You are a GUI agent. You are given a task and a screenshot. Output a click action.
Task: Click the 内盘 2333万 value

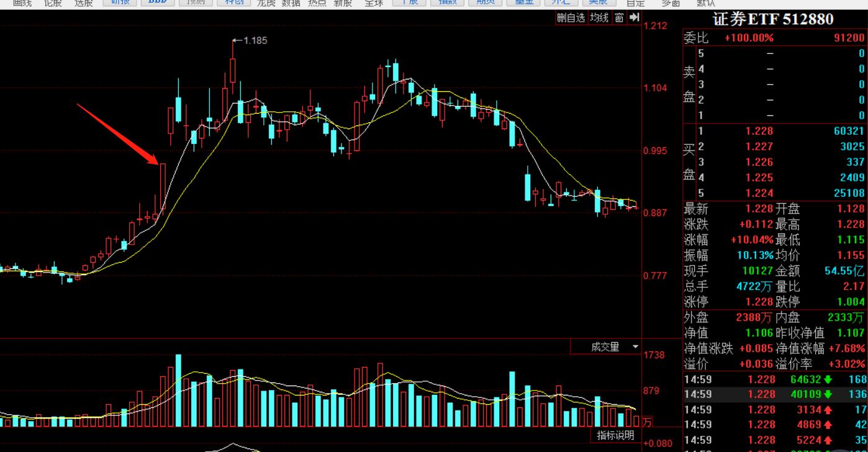point(846,317)
